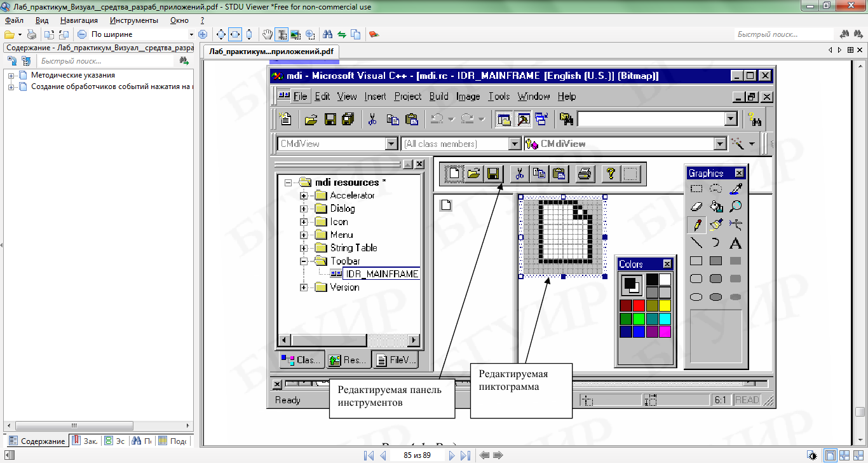Viewport: 868px width, 463px height.
Task: Click sidebar toggle icon in the status bar
Action: 8,455
